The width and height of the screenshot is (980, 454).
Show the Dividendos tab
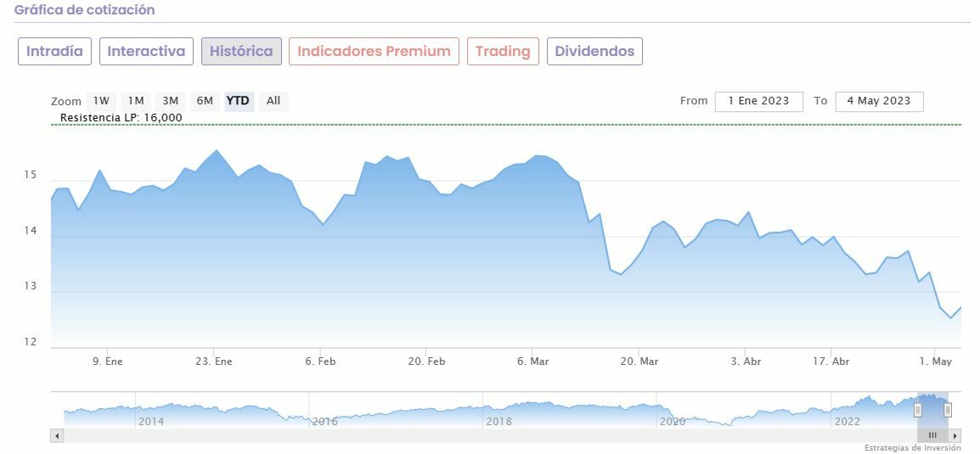click(x=594, y=51)
